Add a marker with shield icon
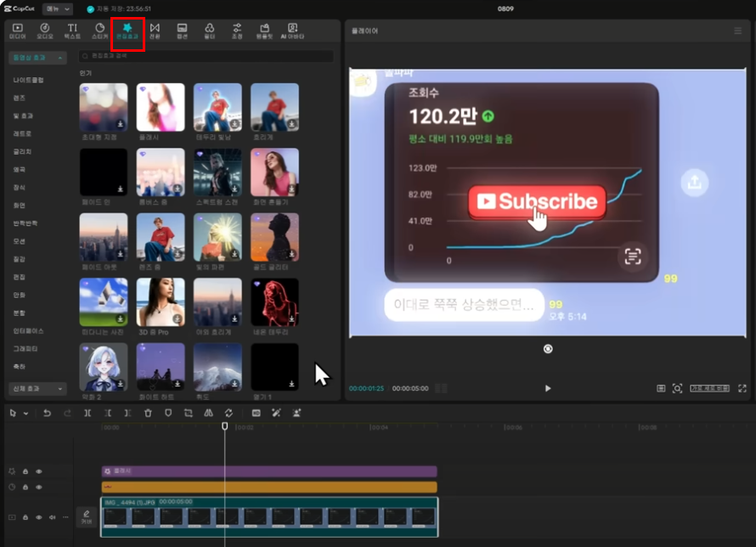756x547 pixels. point(168,413)
